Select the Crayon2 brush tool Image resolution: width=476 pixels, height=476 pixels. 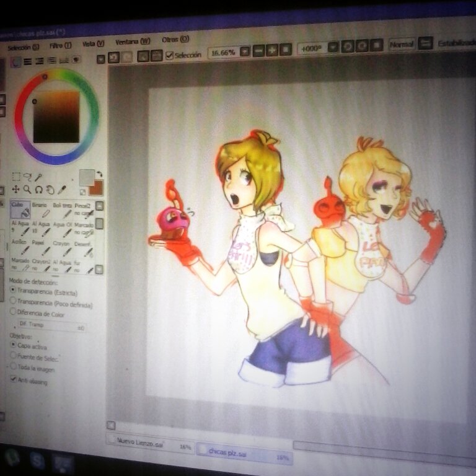coord(41,265)
